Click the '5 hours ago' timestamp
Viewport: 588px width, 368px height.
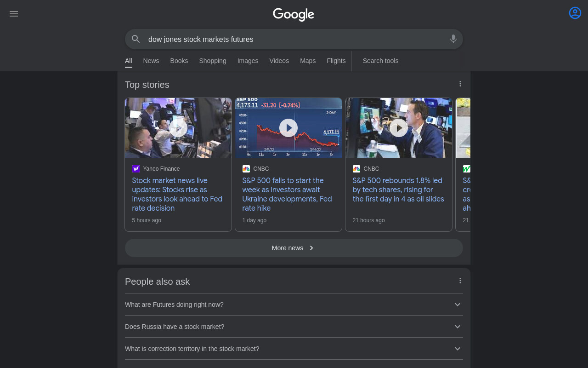147,220
